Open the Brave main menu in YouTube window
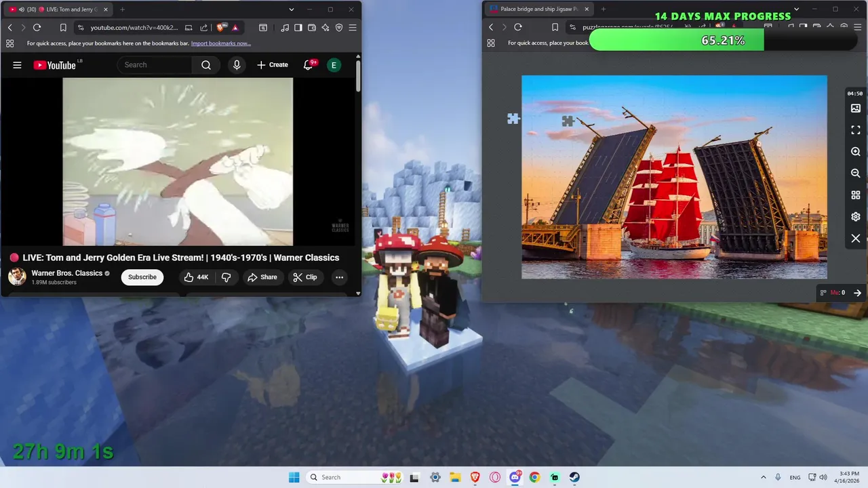 point(353,27)
